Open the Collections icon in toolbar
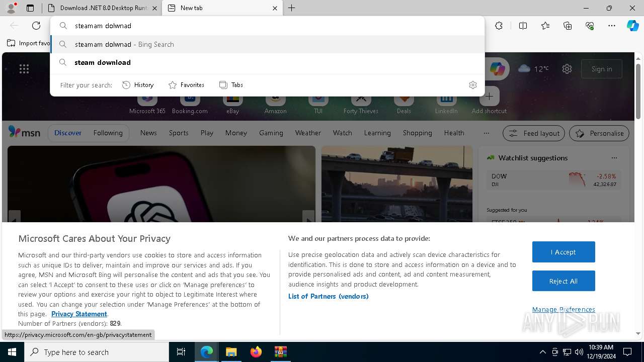This screenshot has width=644, height=362. 568,26
